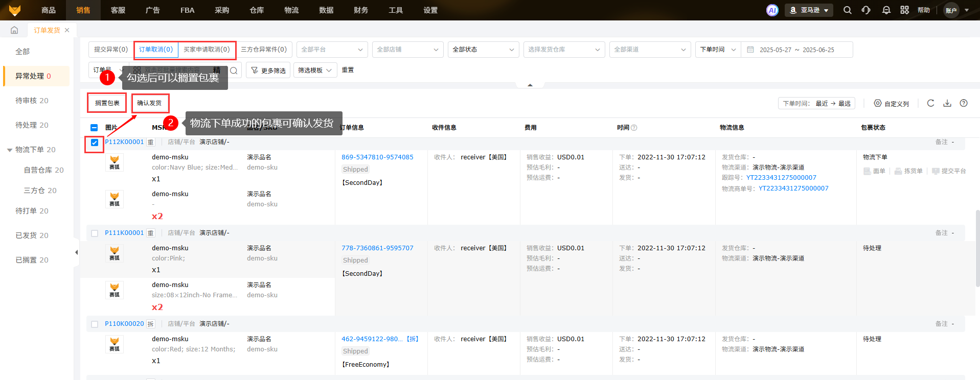Click the refresh list icon
Image resolution: width=980 pixels, height=380 pixels.
(x=930, y=103)
